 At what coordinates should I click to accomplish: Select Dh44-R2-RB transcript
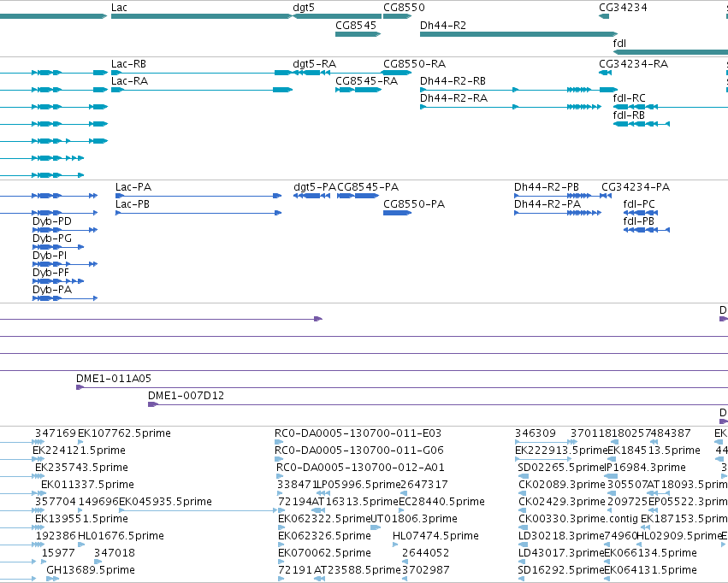click(x=518, y=90)
